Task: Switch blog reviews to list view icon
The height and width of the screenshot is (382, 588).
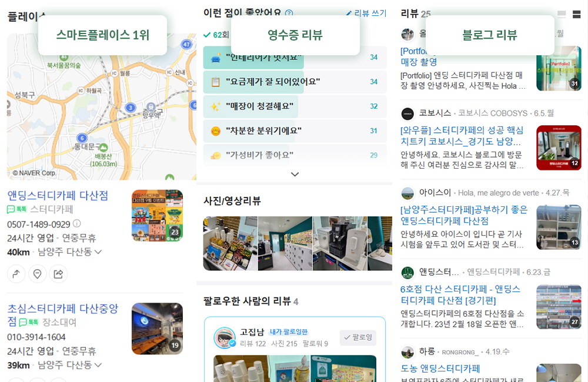Action: (x=576, y=14)
